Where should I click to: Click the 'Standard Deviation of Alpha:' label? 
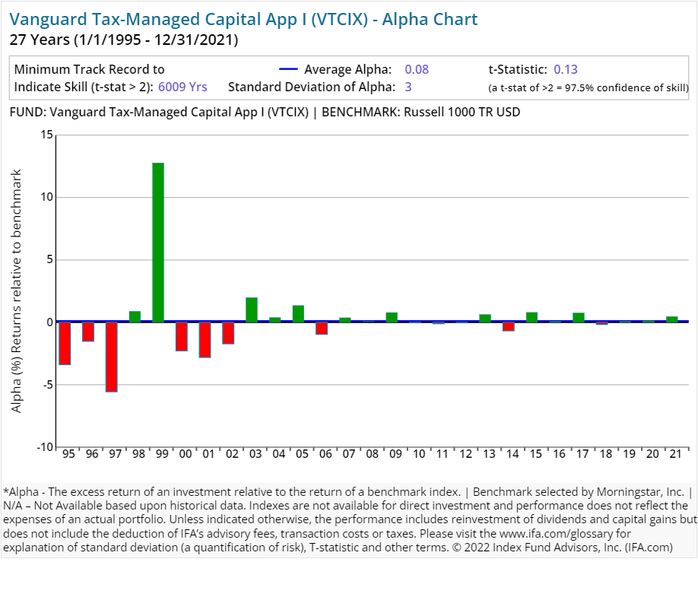[x=312, y=87]
